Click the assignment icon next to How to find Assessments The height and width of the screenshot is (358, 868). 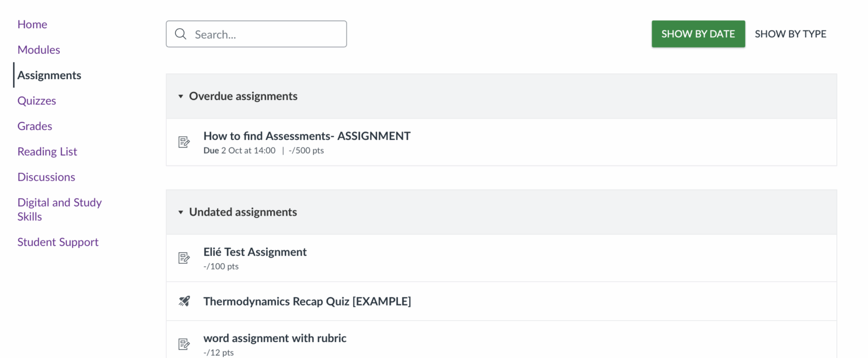pyautogui.click(x=184, y=142)
